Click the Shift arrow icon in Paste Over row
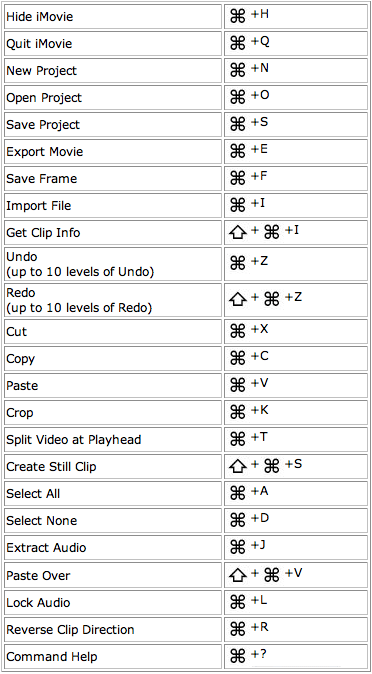The width and height of the screenshot is (372, 674). (x=237, y=576)
